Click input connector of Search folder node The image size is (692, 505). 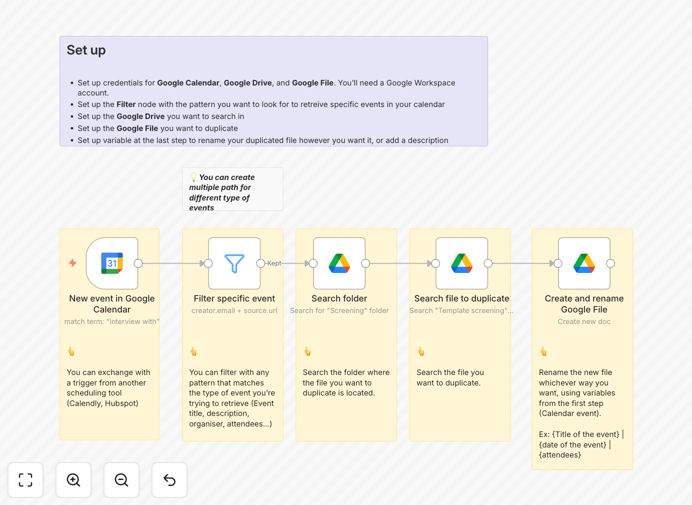coord(313,264)
